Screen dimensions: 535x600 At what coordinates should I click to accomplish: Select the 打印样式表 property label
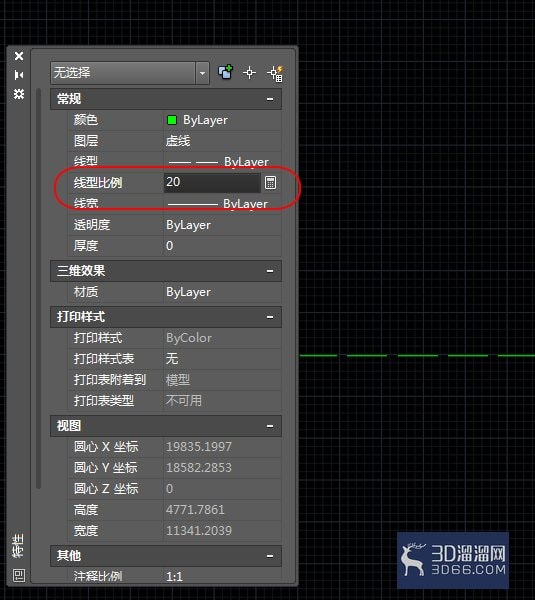[x=104, y=359]
